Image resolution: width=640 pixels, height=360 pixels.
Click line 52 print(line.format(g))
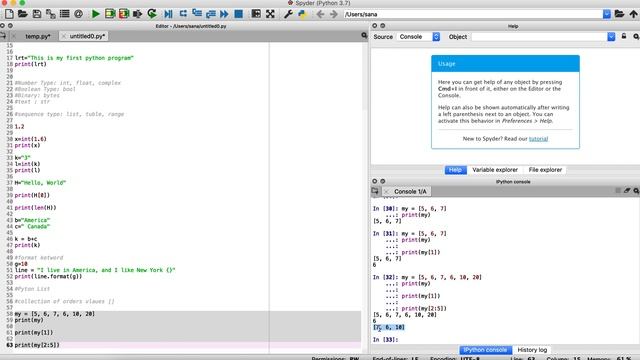point(48,276)
